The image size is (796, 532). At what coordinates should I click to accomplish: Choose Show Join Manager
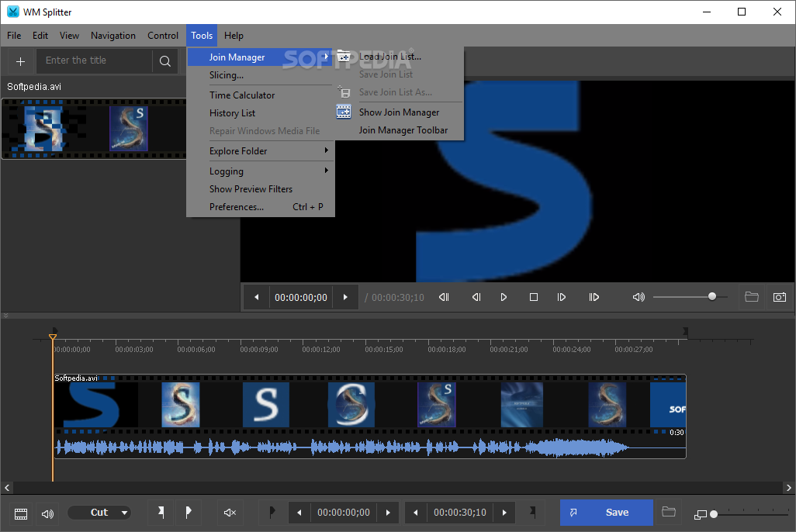tap(398, 112)
